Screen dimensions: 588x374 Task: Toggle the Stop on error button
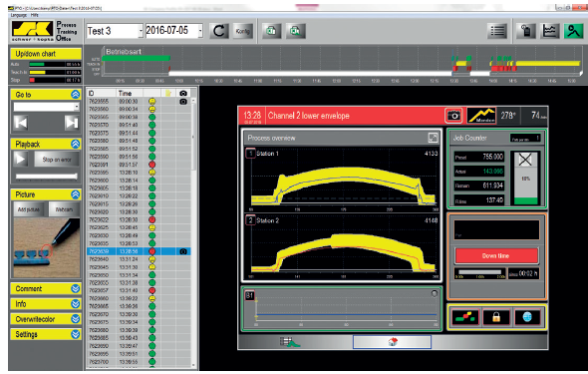[x=57, y=160]
